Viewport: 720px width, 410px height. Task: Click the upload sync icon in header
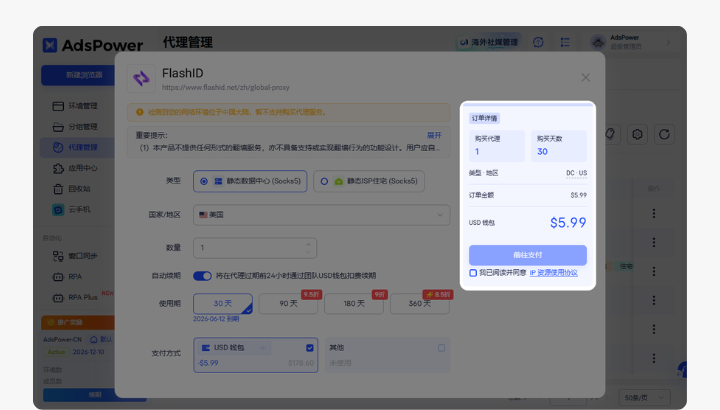click(x=538, y=42)
